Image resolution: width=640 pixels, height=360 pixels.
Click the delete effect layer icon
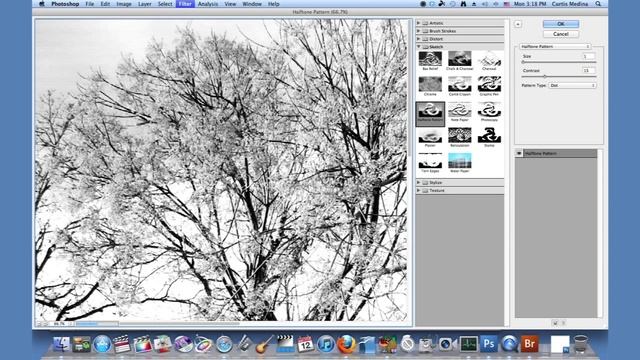[x=564, y=323]
